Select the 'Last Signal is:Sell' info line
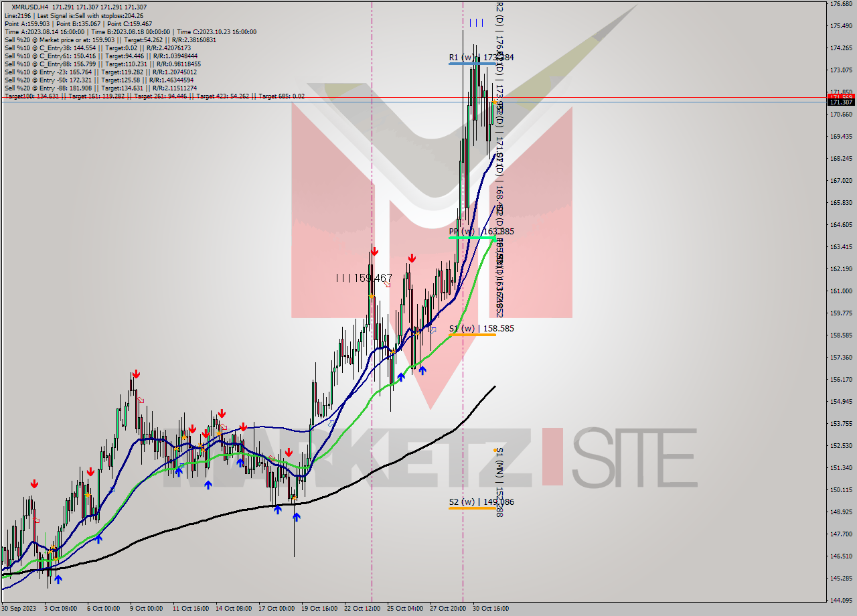The height and width of the screenshot is (616, 857). pos(74,15)
